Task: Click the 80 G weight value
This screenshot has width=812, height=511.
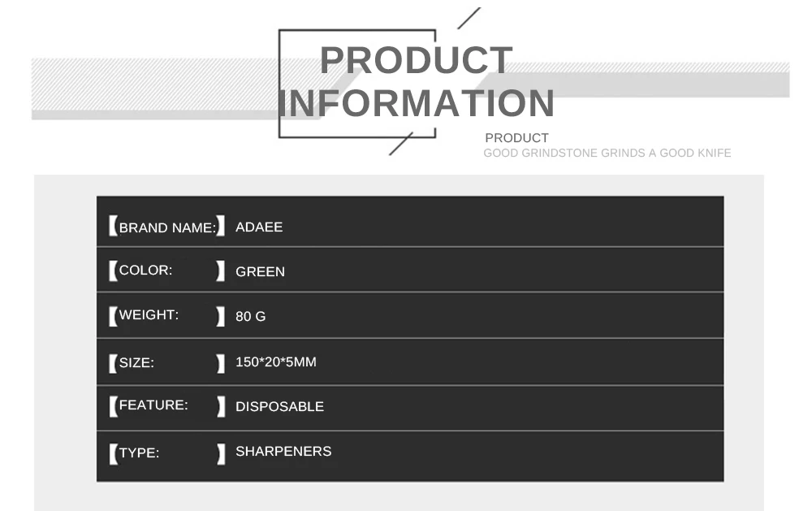Action: tap(251, 316)
